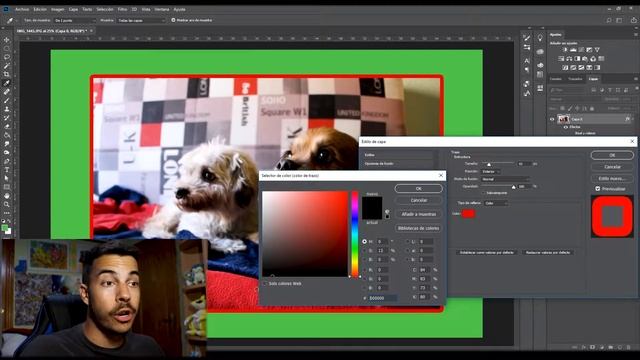
Task: Click the red stroke Color swatch
Action: click(468, 213)
